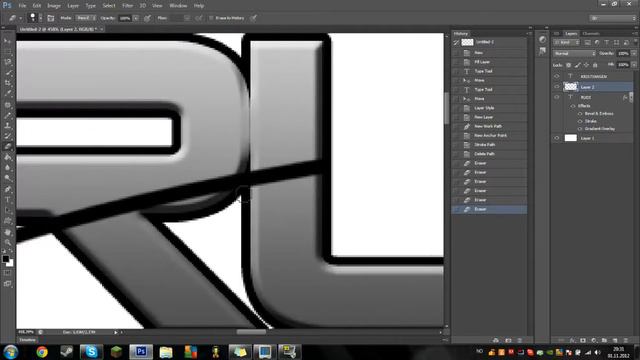Select the Healing Brush tool

7,105
